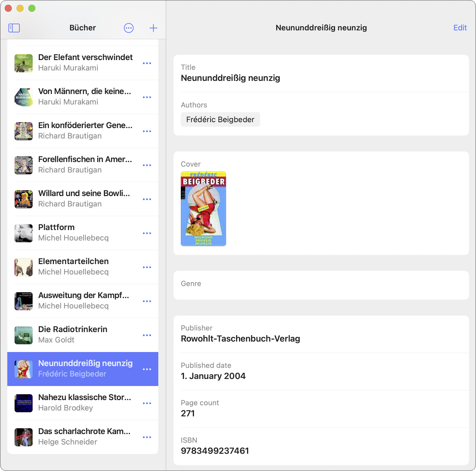Open more options for Der Elefant verschwindet
The height and width of the screenshot is (471, 476).
(147, 63)
